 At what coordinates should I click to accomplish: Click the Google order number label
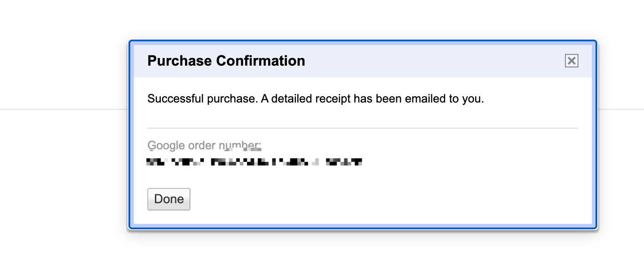coord(204,146)
